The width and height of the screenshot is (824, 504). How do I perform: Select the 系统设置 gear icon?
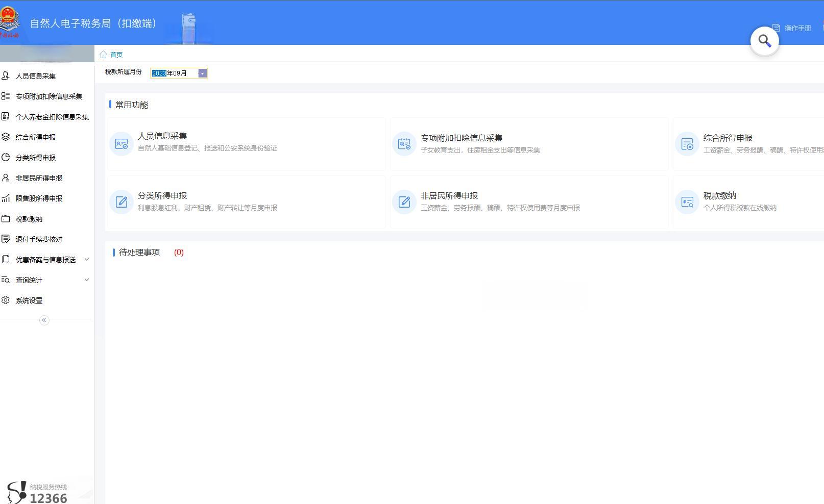(6, 300)
